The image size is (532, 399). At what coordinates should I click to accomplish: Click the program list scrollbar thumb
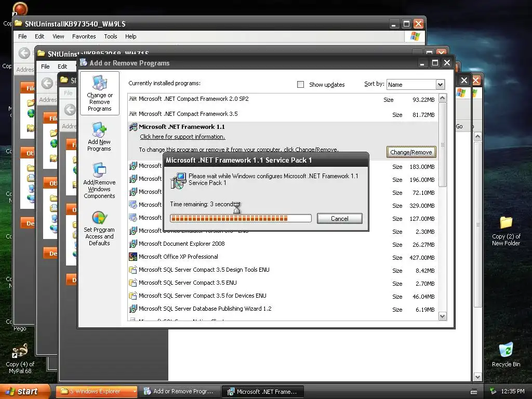click(x=443, y=144)
